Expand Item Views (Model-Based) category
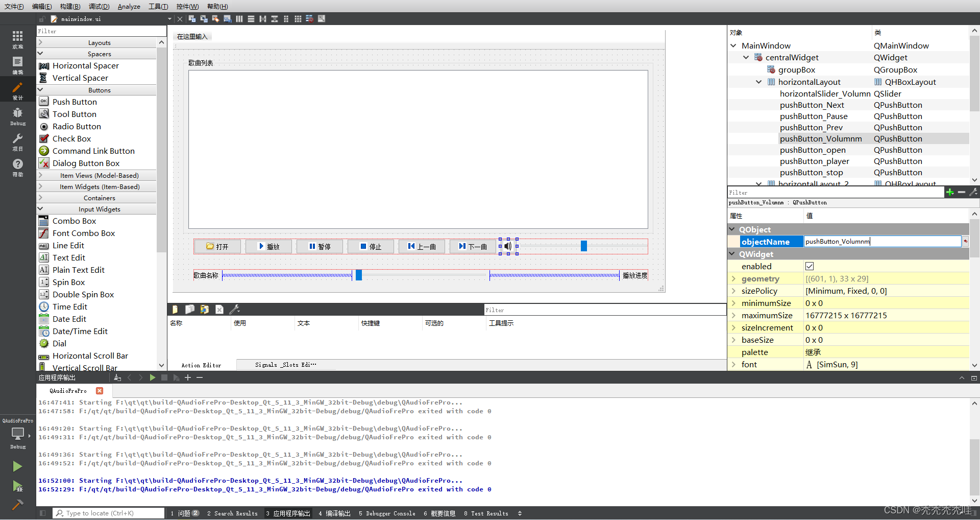 click(40, 175)
